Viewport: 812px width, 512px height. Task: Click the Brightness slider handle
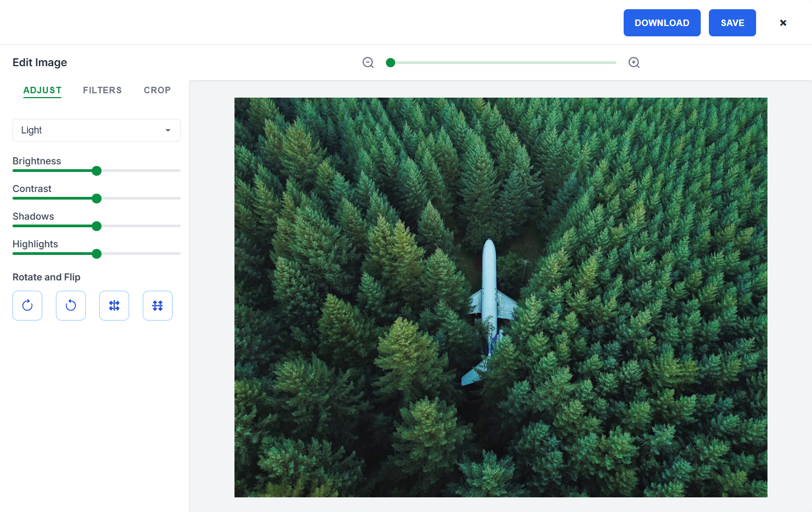(97, 171)
